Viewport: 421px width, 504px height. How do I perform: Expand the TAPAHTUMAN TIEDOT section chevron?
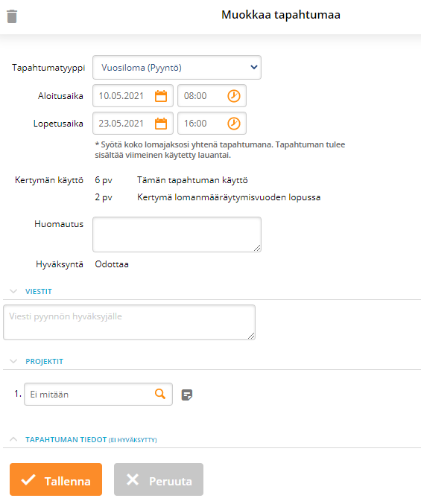click(13, 439)
